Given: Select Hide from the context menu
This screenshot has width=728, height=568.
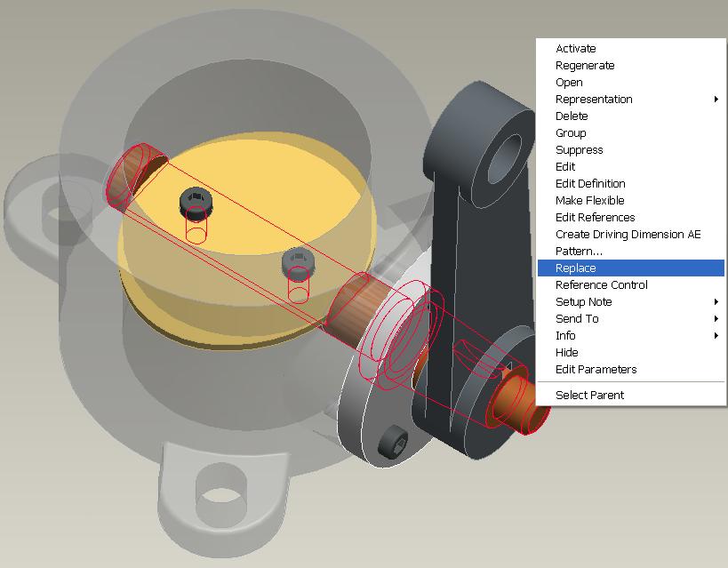Looking at the screenshot, I should click(630, 353).
